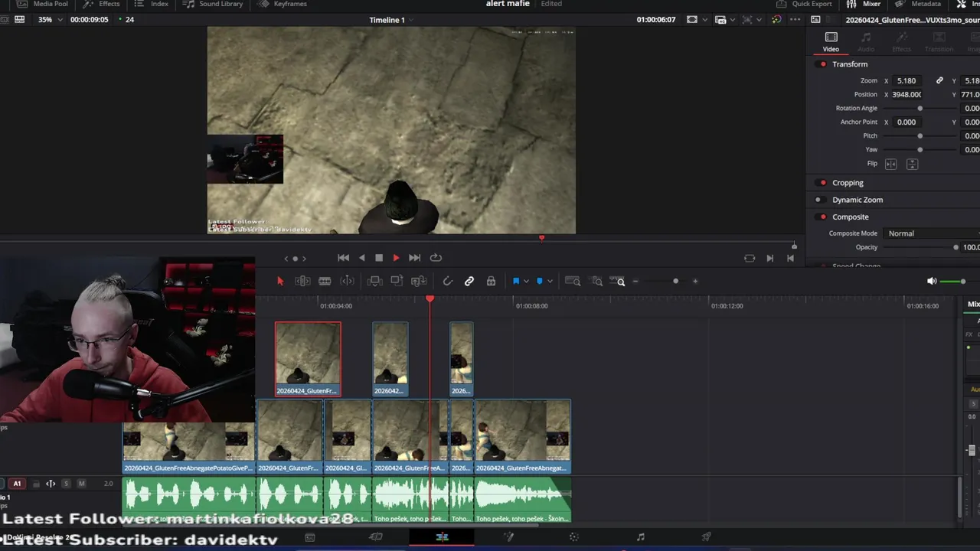Viewport: 980px width, 551px height.
Task: Click the Overwrite Clip icon
Action: tap(397, 282)
